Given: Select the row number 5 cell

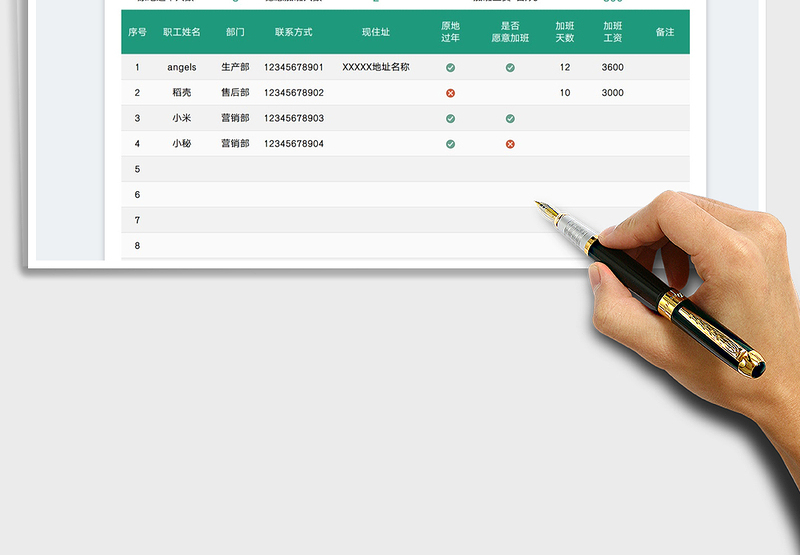Looking at the screenshot, I should 137,170.
